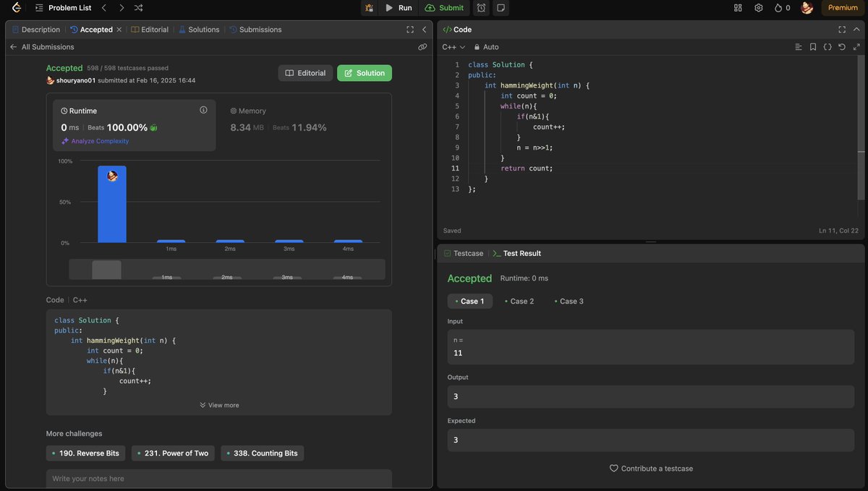
Task: Click the green Solution button
Action: 365,73
